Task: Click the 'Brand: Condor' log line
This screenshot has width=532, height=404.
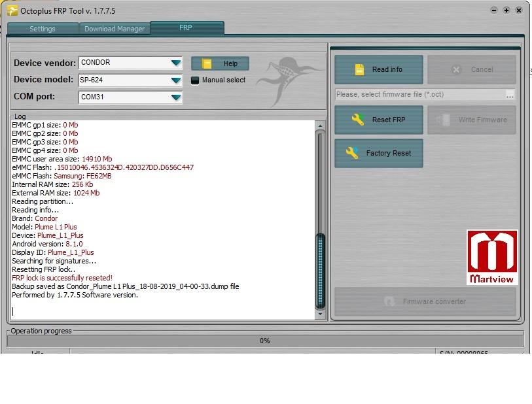Action: point(35,218)
